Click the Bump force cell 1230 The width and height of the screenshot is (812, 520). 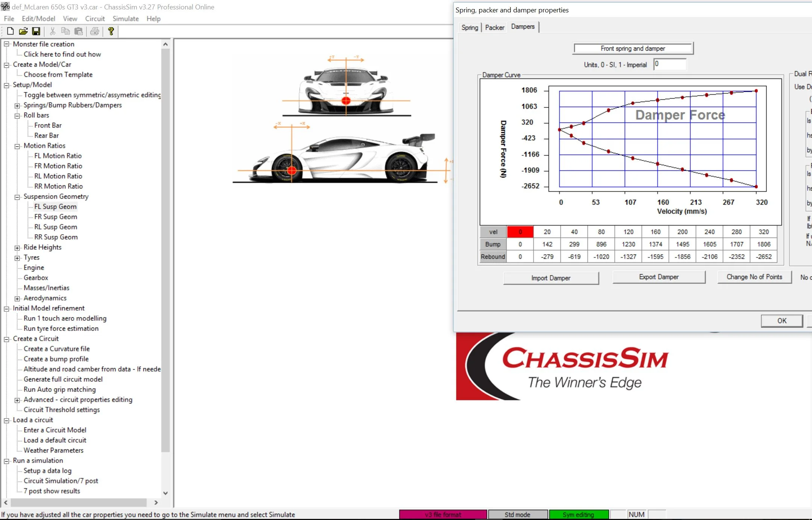[x=629, y=244]
